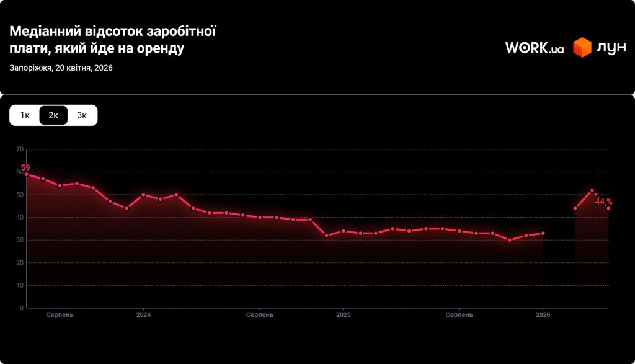The image size is (635, 364).
Task: Click the 2024 x-axis label
Action: click(x=143, y=315)
